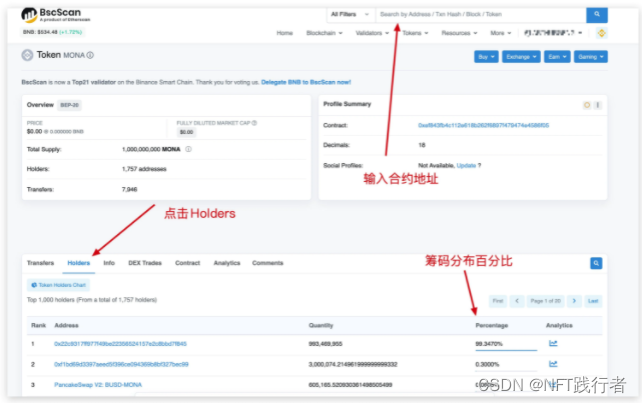Image resolution: width=642 pixels, height=403 pixels.
Task: Click the BEP-20 badge
Action: [69, 105]
